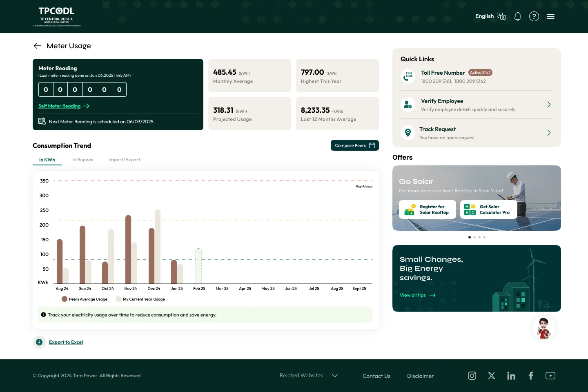Go back with the Meter Usage arrow

(x=38, y=46)
